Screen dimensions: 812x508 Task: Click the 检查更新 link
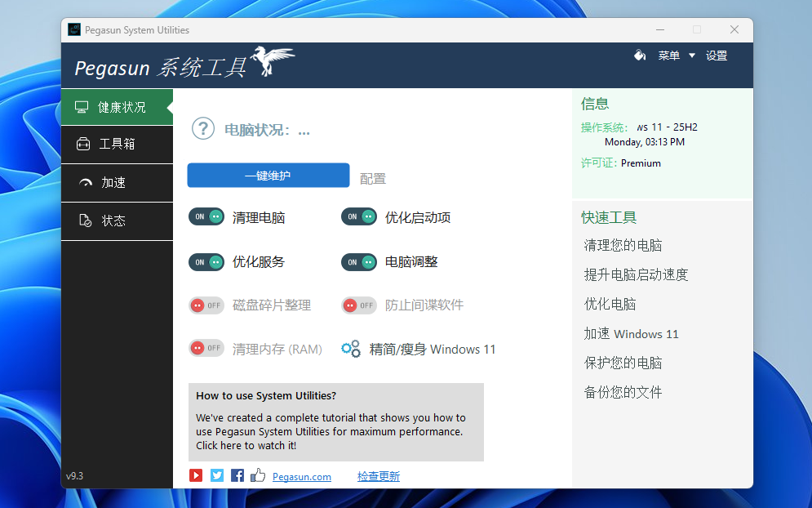tap(379, 477)
